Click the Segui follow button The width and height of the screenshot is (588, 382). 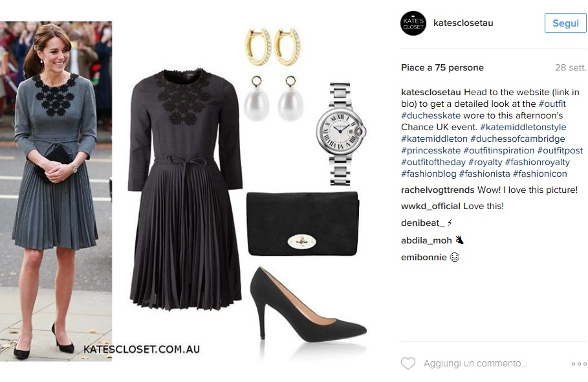click(x=565, y=23)
